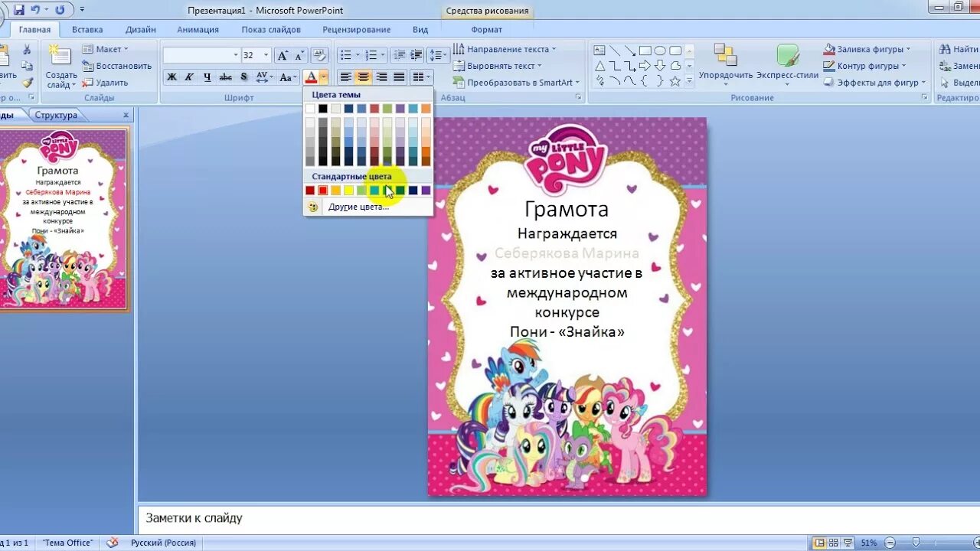Click the Заметки к слайду notes field
980x551 pixels.
click(x=559, y=518)
